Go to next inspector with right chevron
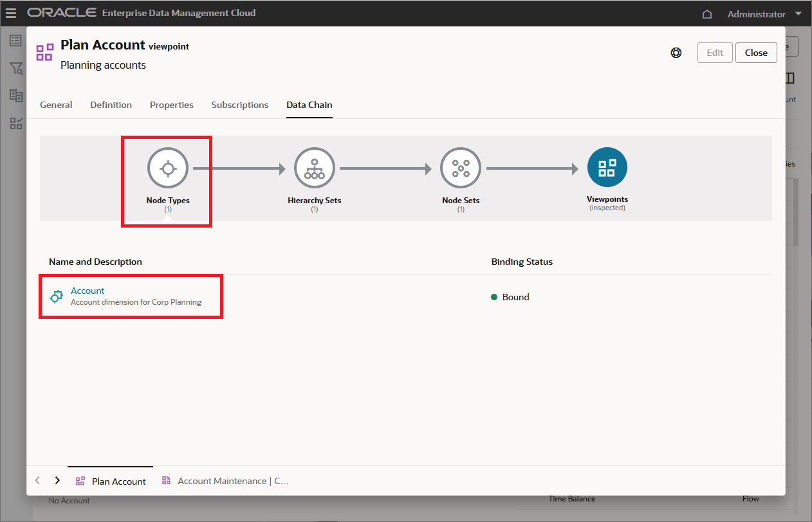812x522 pixels. (x=57, y=481)
